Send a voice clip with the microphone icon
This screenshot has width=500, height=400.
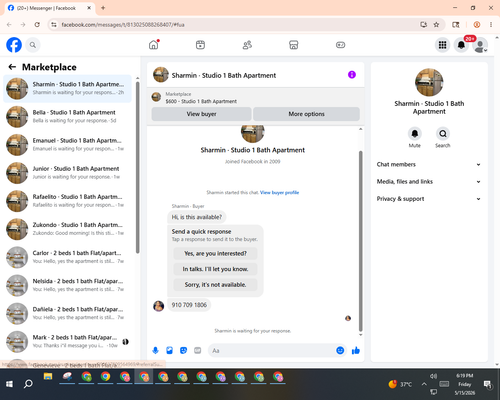pyautogui.click(x=155, y=350)
